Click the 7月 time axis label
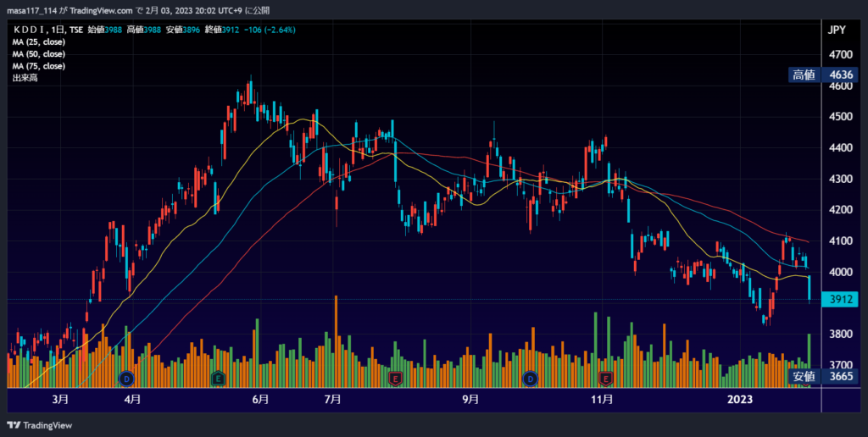Viewport: 868px width, 437px height. tap(332, 400)
